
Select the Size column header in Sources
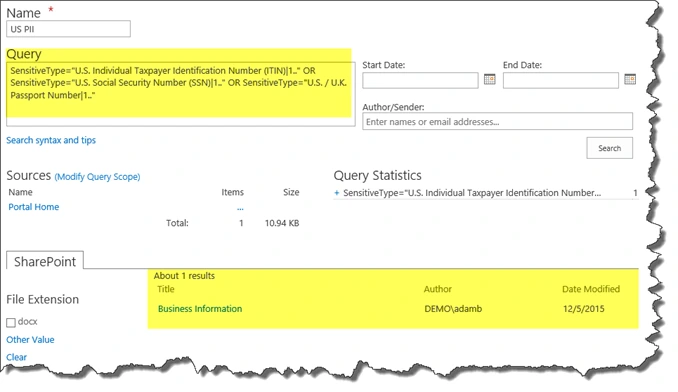point(291,192)
